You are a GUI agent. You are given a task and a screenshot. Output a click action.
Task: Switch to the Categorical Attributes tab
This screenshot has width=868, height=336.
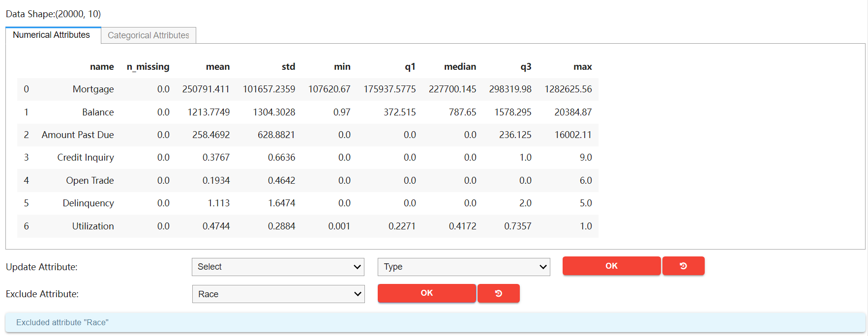pyautogui.click(x=148, y=35)
